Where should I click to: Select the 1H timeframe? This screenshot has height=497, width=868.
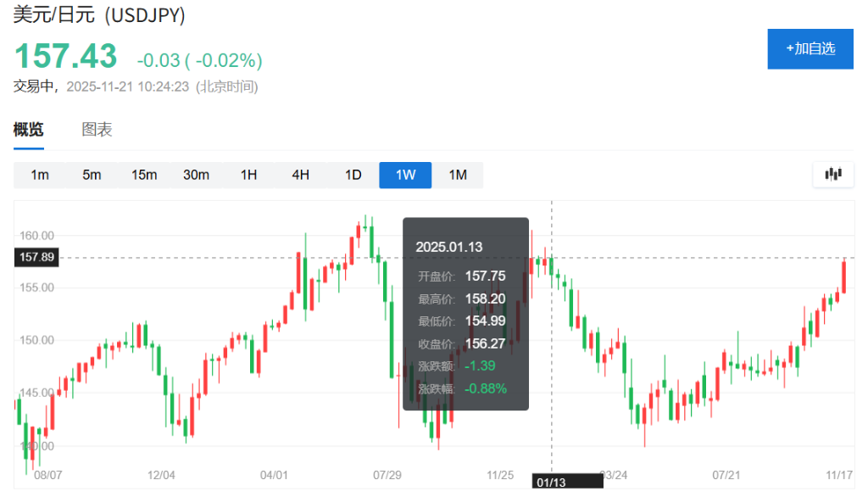click(x=248, y=175)
